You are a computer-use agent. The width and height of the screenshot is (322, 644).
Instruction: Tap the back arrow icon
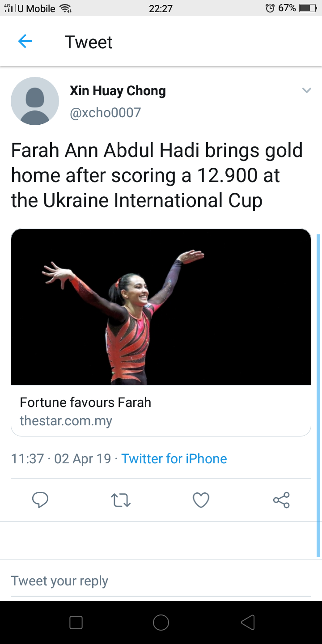25,42
